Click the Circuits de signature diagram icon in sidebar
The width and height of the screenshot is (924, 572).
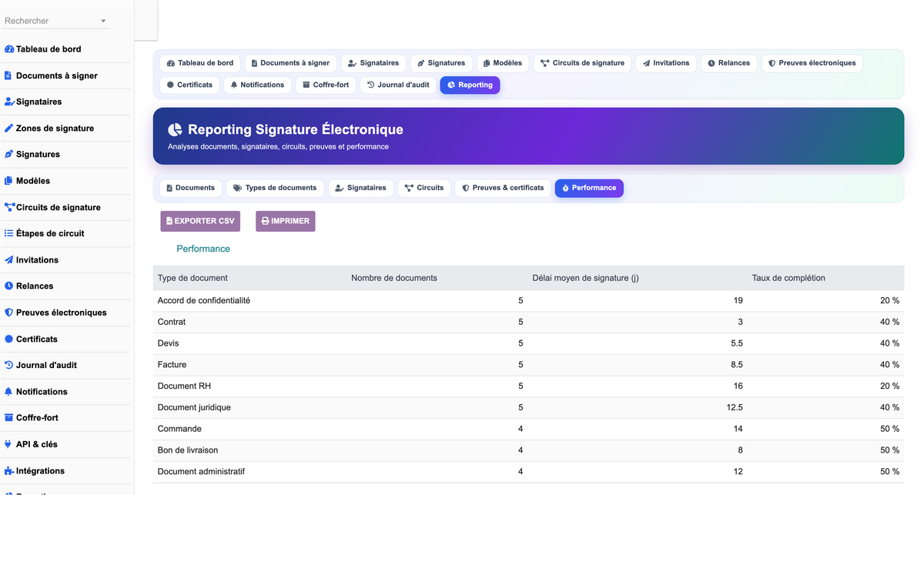coord(10,207)
